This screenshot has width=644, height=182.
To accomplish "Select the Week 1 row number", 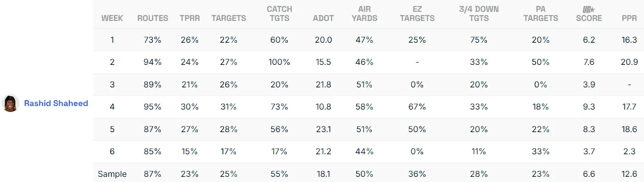I will tap(112, 40).
